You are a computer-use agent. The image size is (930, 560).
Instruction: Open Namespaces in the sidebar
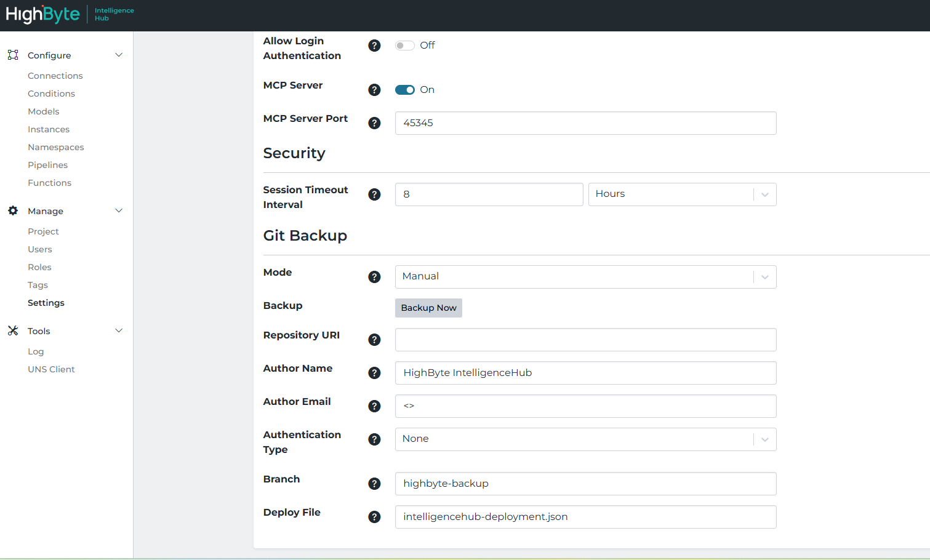pyautogui.click(x=56, y=147)
